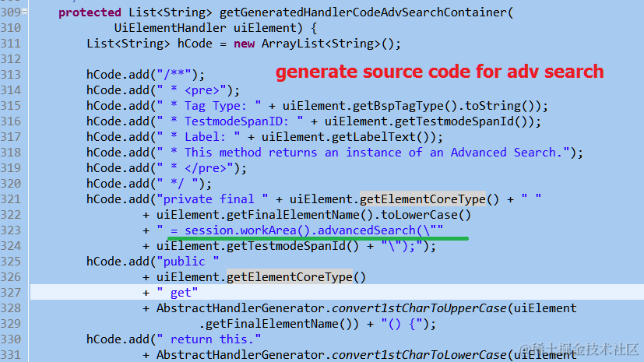This screenshot has height=362, width=644.
Task: Click line number 318 in the gutter
Action: coord(11,153)
